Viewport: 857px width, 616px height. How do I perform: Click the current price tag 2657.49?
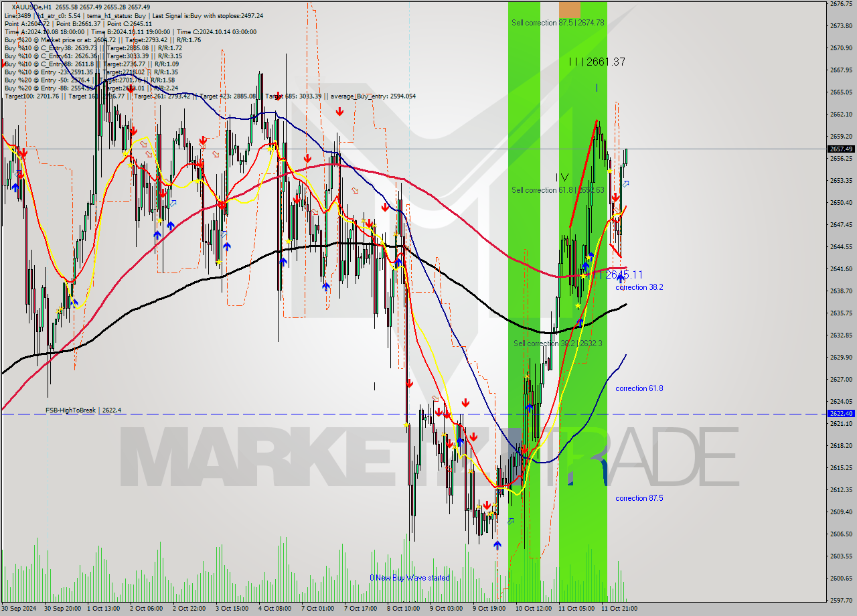coord(841,149)
